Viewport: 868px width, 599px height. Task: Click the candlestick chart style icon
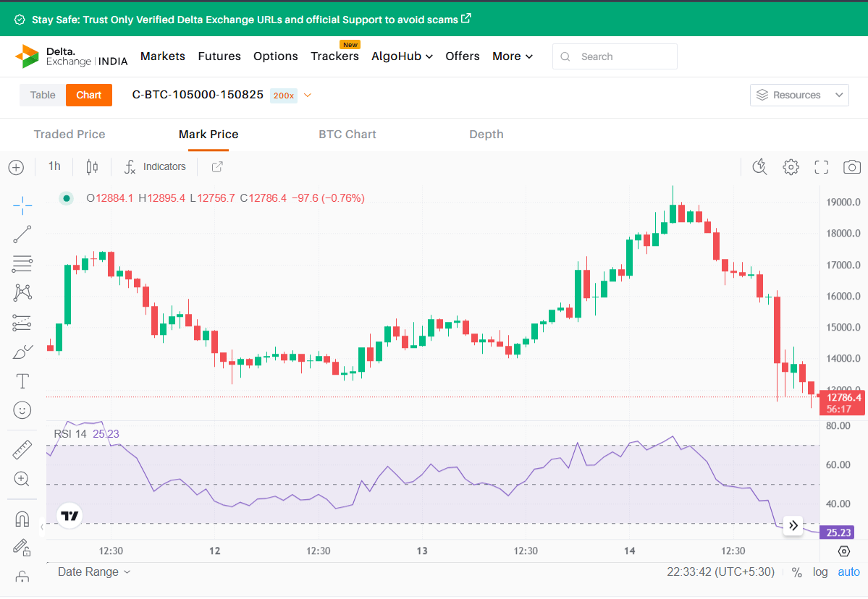tap(92, 167)
